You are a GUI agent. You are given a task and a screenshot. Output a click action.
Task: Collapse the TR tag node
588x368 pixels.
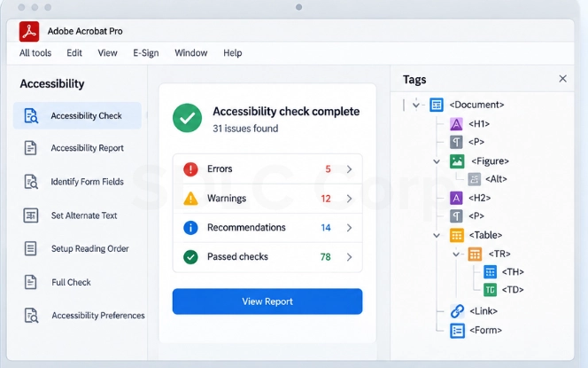tap(456, 254)
